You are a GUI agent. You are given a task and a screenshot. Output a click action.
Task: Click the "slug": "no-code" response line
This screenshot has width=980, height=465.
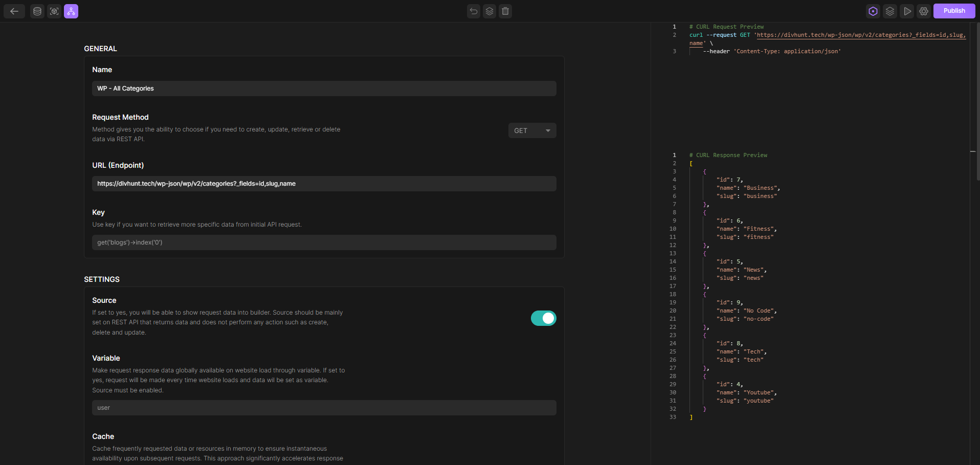click(x=745, y=319)
